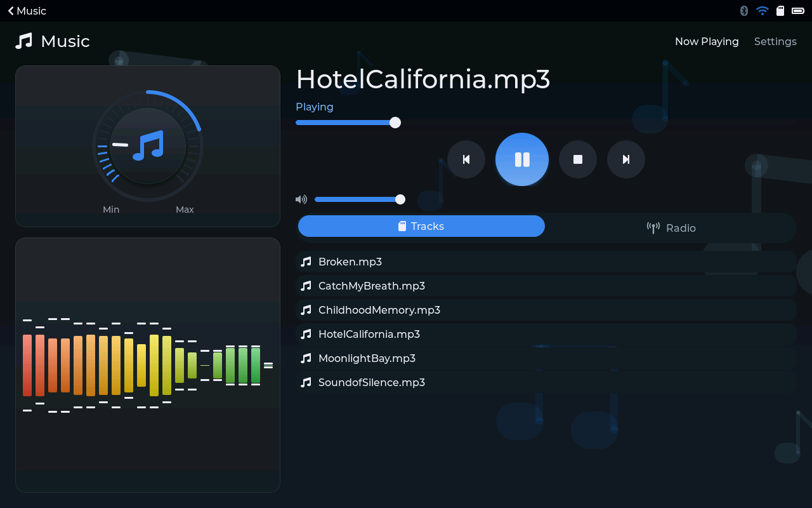The width and height of the screenshot is (812, 508).
Task: Click the note icon beside ChildhoodMemory.mp3
Action: coord(306,310)
